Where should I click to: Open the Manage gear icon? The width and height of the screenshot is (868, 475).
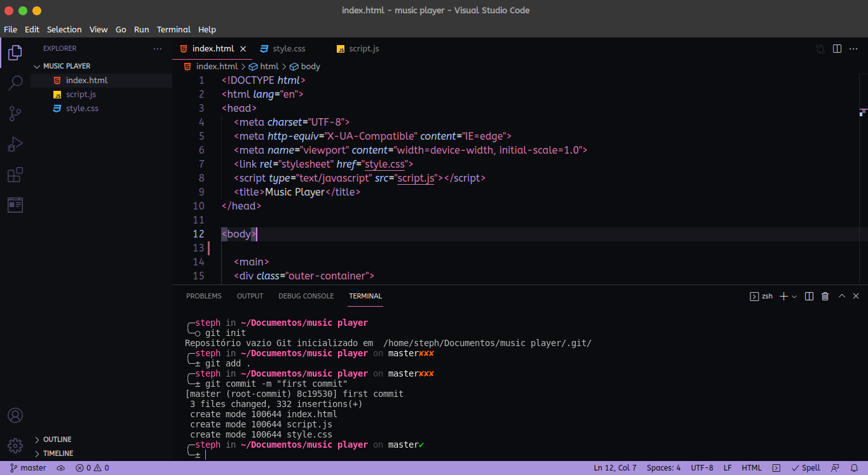15,446
